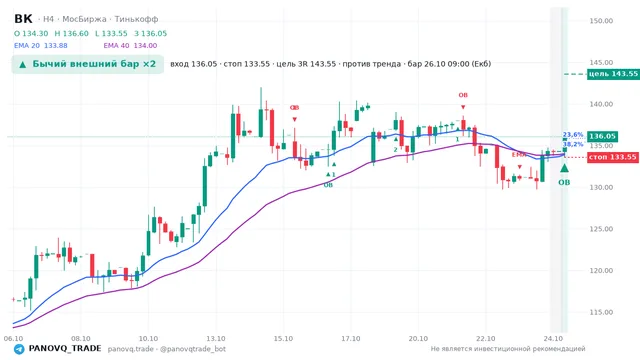The width and height of the screenshot is (640, 360).
Task: Click the 130.00 price axis label
Action: [601, 187]
